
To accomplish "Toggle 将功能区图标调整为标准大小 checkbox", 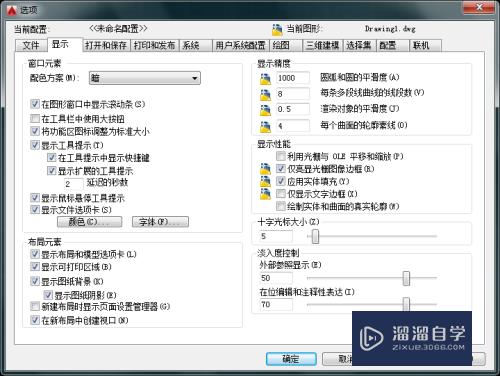I will (35, 131).
